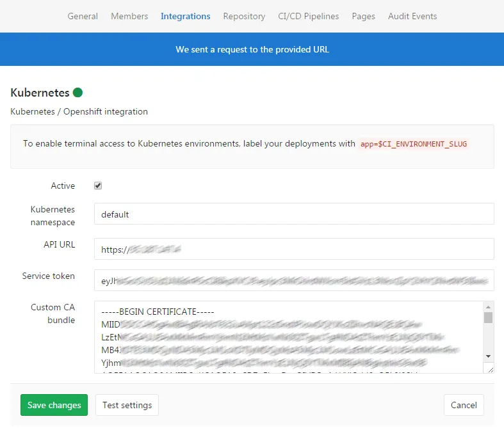Click the CA bundle scrollbar up arrow
The width and height of the screenshot is (504, 428).
point(488,307)
